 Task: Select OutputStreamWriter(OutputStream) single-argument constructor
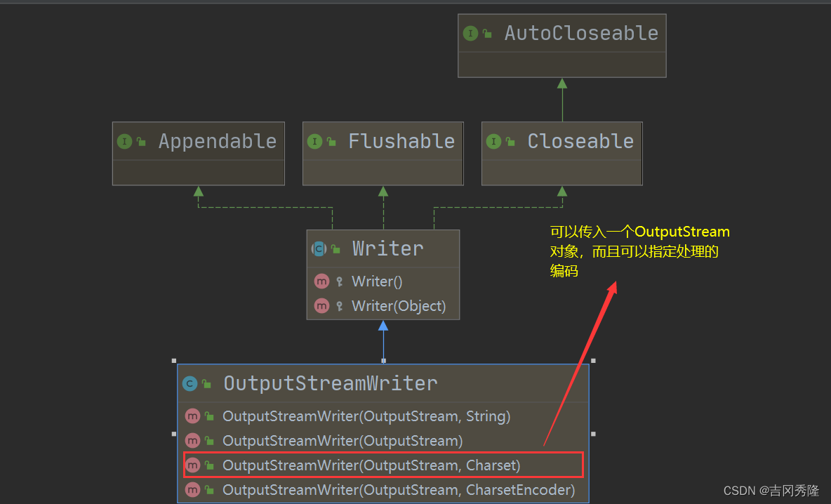point(343,441)
